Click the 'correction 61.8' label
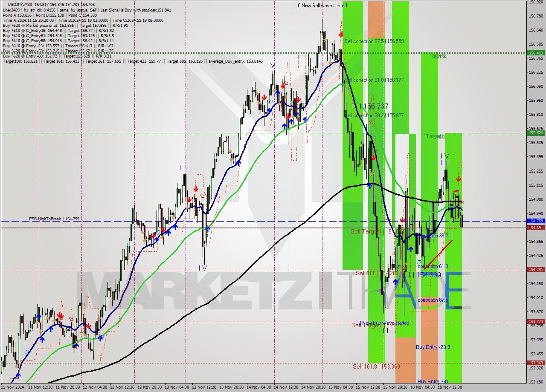The image size is (546, 392). tap(433, 266)
